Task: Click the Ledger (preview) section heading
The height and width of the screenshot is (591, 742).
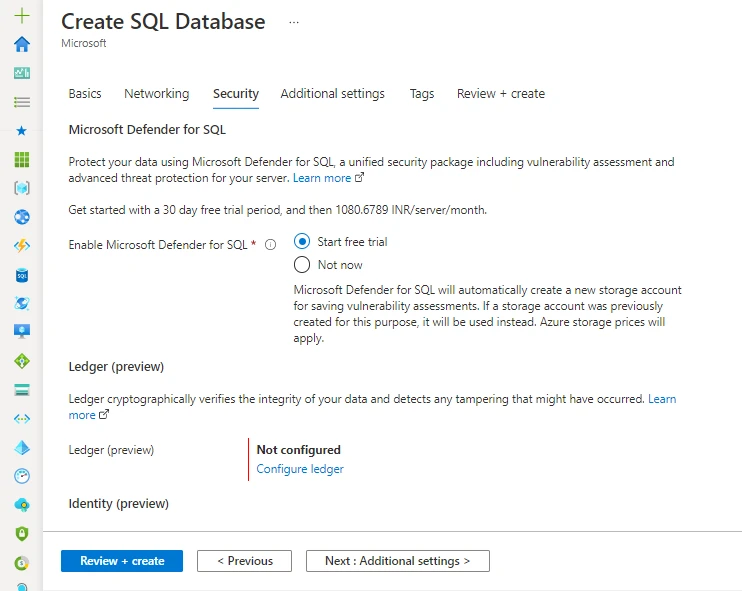Action: [x=116, y=367]
